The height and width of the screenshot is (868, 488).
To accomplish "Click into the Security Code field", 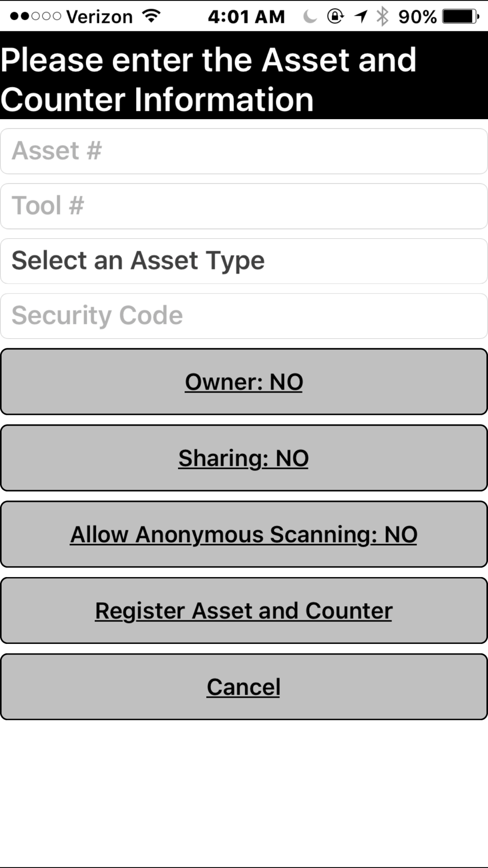I will coord(244,316).
